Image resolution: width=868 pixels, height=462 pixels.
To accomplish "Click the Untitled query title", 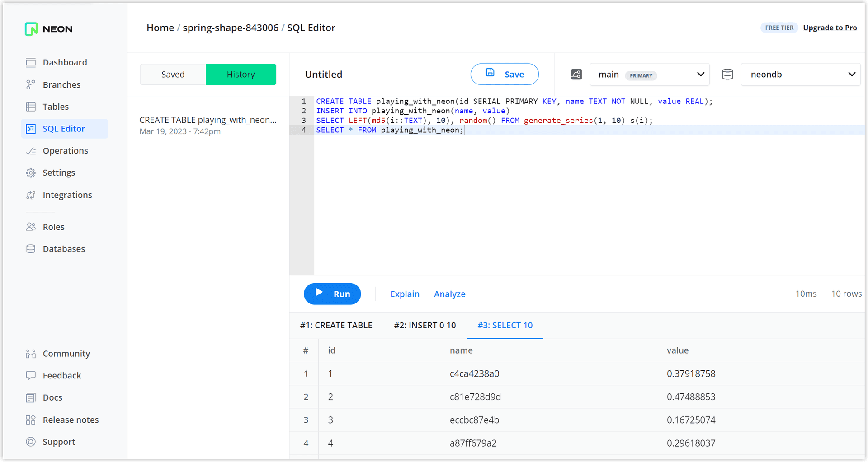I will [324, 75].
